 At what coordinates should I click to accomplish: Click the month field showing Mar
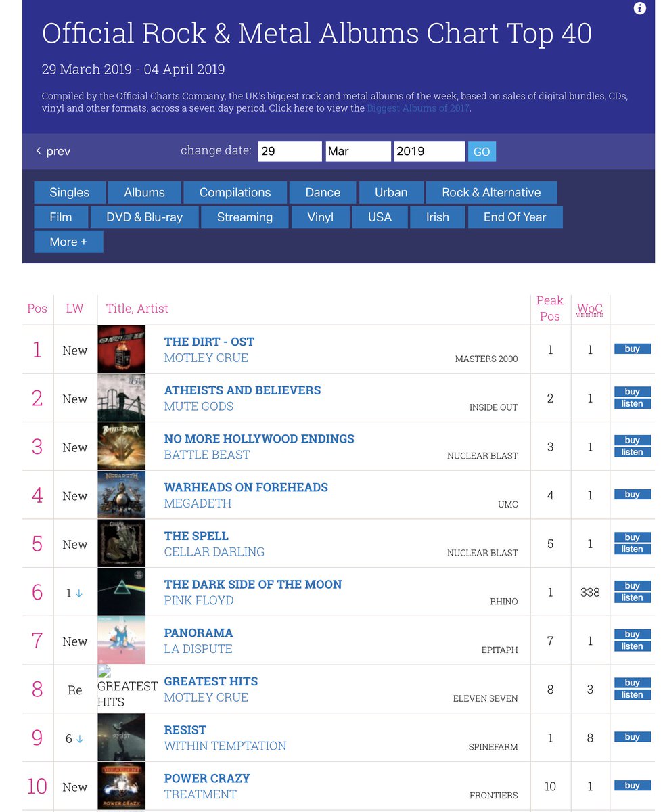(359, 151)
